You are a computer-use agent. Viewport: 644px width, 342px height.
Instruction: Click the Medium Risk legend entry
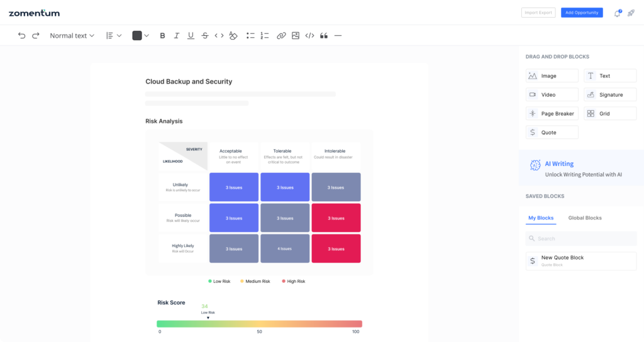point(255,282)
